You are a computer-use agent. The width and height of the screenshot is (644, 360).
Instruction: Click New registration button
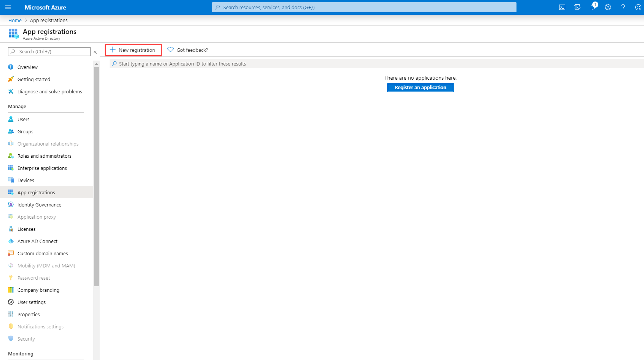point(133,50)
